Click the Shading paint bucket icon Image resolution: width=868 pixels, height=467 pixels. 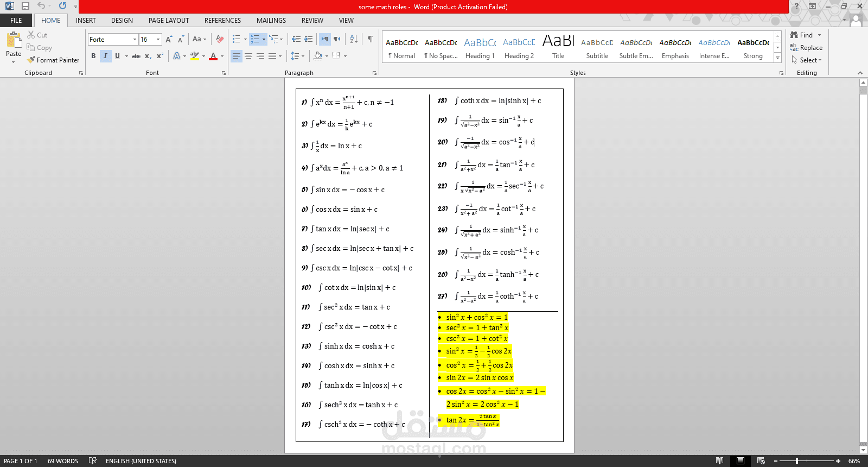click(x=318, y=56)
